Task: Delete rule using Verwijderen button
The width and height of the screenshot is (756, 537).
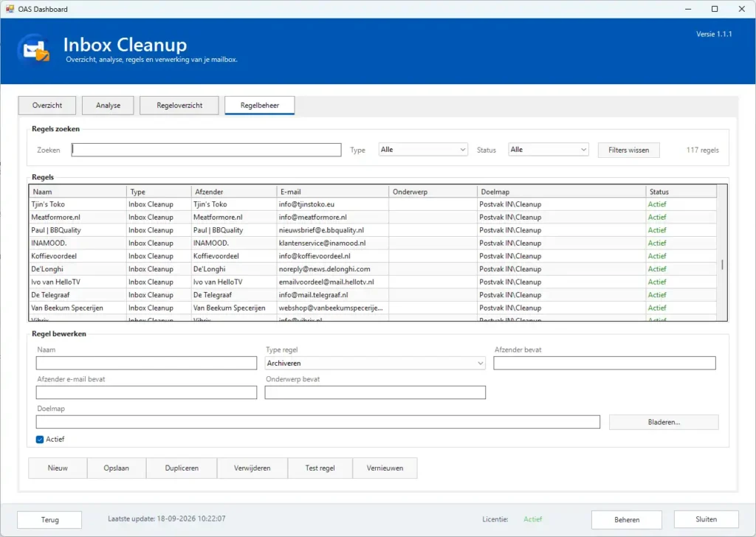Action: coord(252,468)
